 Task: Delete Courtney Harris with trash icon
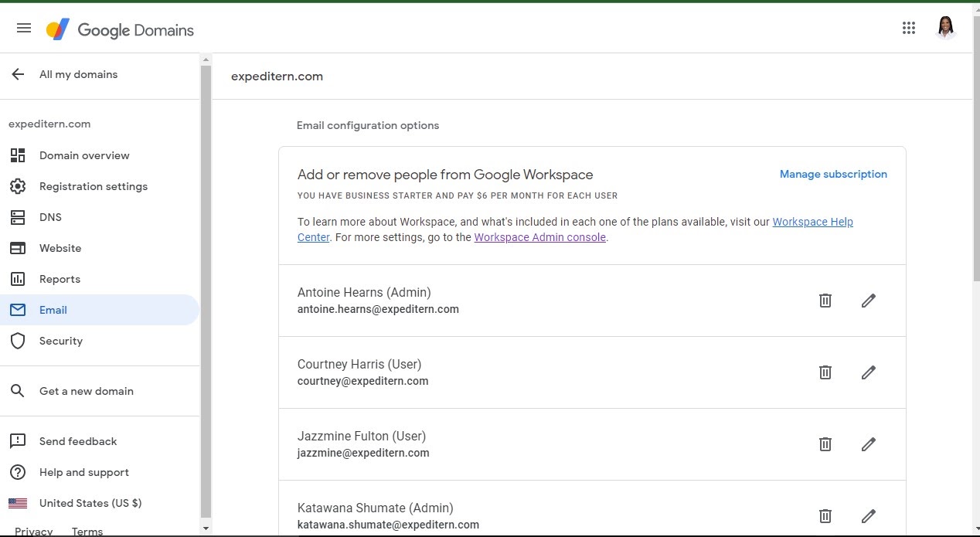825,372
